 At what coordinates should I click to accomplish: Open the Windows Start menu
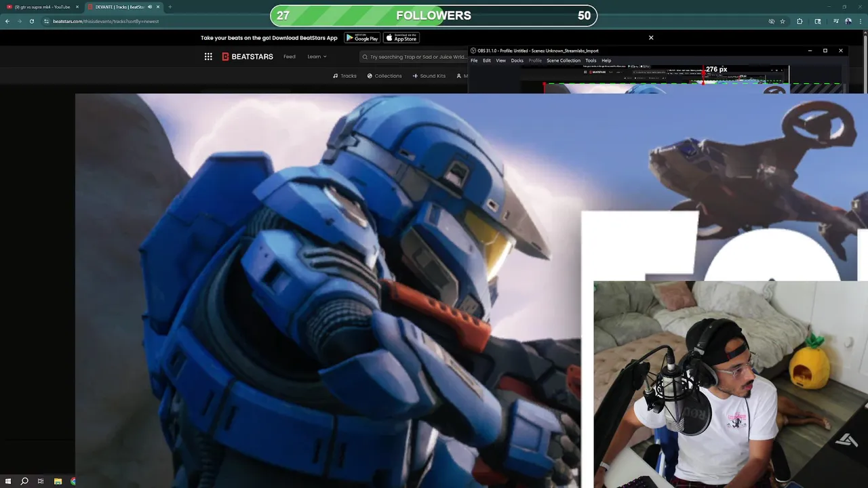pos(8,481)
